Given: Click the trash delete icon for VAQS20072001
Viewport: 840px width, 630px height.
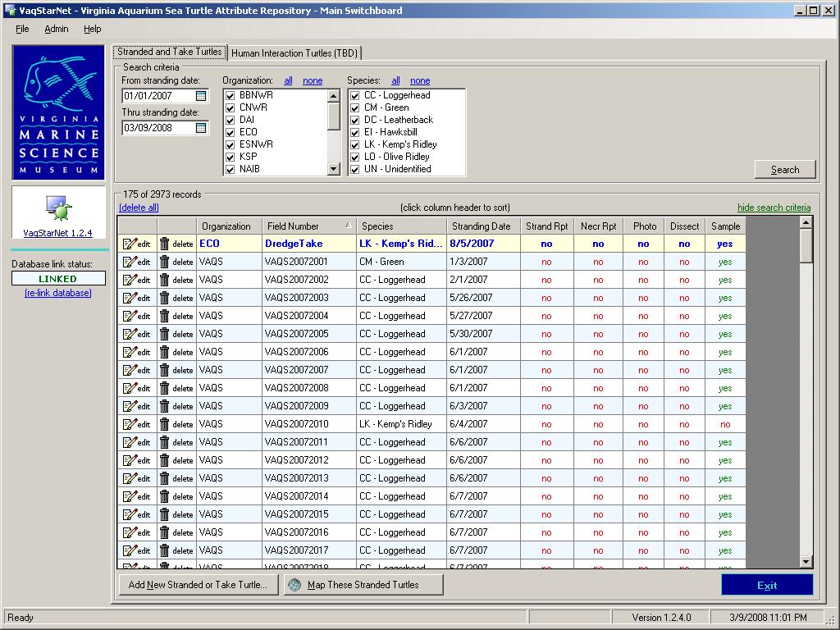Looking at the screenshot, I should pyautogui.click(x=165, y=262).
